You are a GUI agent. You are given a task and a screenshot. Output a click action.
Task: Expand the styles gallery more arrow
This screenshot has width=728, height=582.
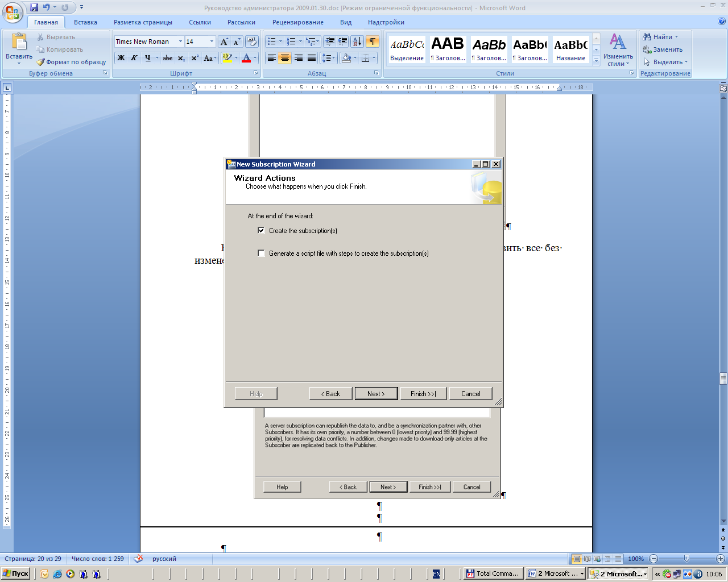596,61
